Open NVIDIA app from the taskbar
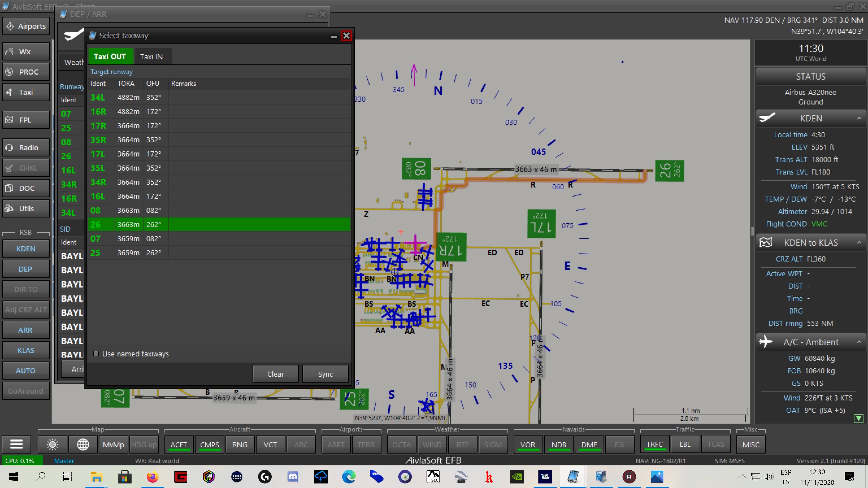This screenshot has height=488, width=868. tap(517, 476)
